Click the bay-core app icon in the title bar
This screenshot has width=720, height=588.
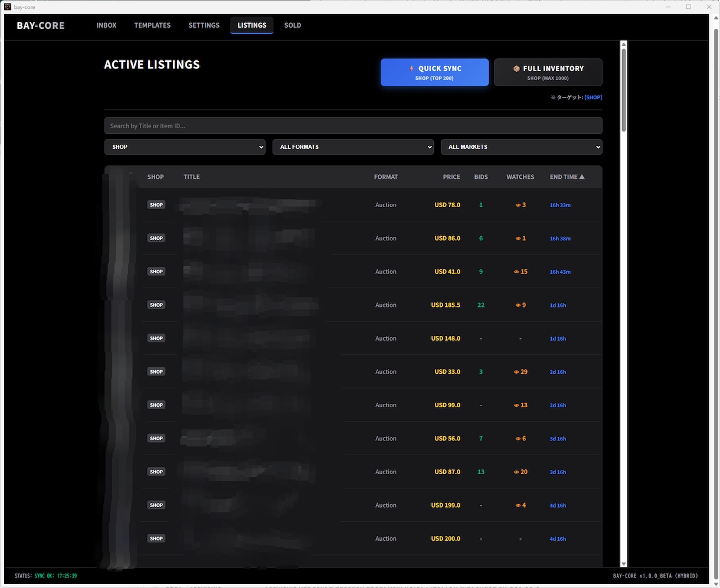point(8,7)
